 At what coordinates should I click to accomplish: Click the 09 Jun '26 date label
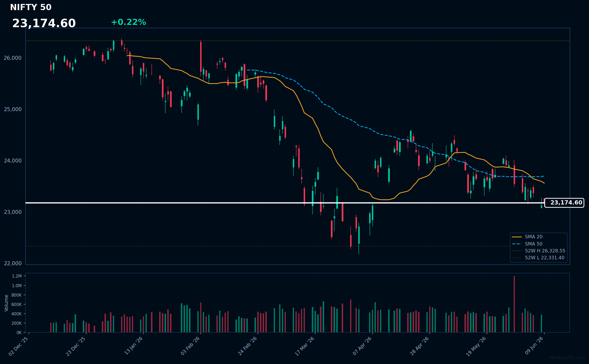534,346
